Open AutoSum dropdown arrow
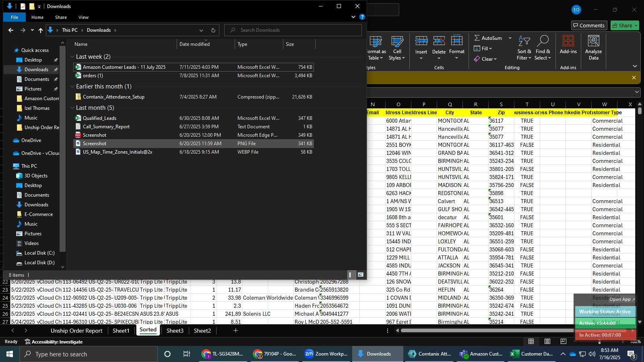This screenshot has height=362, width=644. pyautogui.click(x=510, y=38)
